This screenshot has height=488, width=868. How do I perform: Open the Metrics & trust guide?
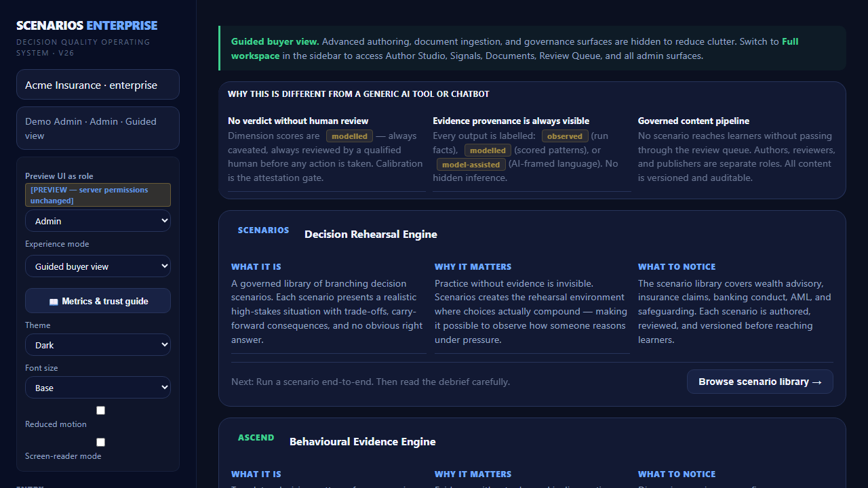click(x=98, y=301)
